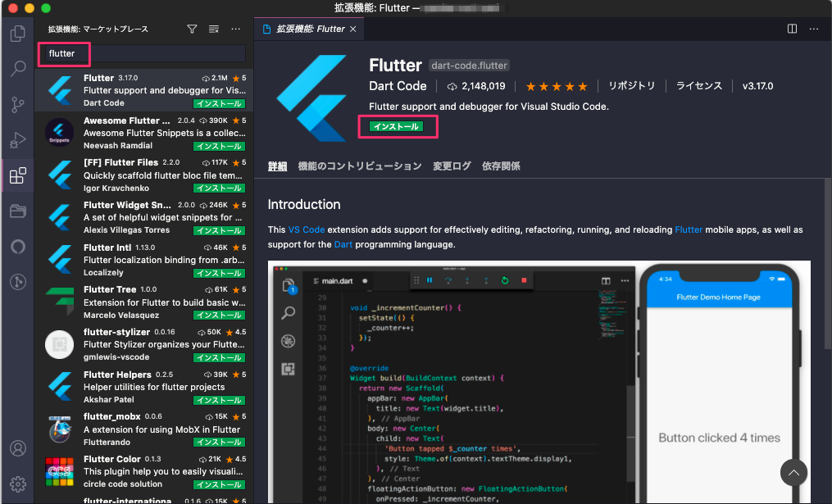
Task: Open the Manage gear icon
Action: tap(18, 484)
